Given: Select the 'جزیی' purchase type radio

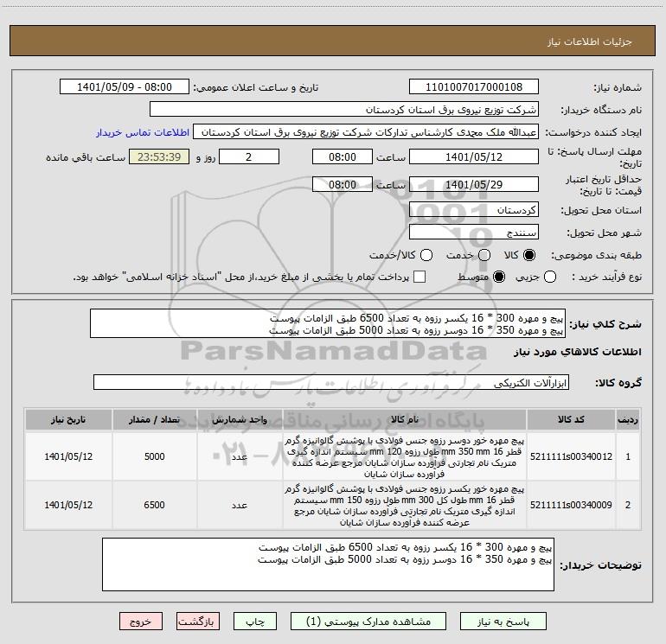Looking at the screenshot, I should (x=549, y=277).
